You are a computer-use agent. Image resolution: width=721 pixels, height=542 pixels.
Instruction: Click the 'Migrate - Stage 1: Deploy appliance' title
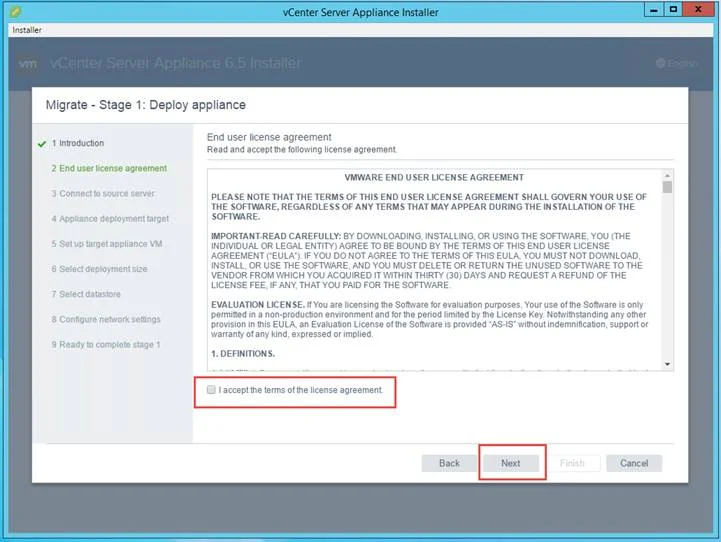146,105
